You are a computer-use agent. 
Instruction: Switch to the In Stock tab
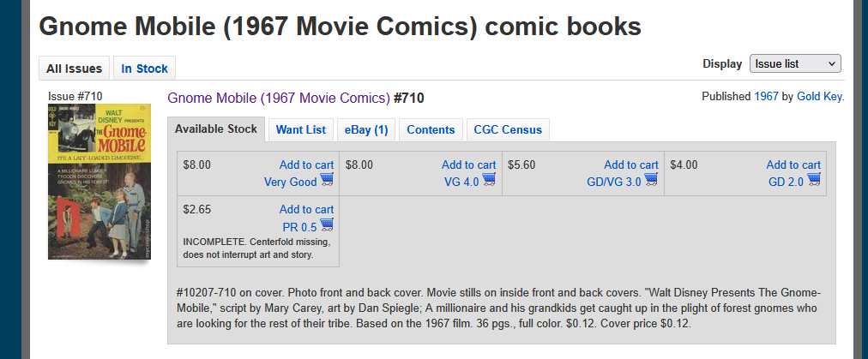point(144,69)
